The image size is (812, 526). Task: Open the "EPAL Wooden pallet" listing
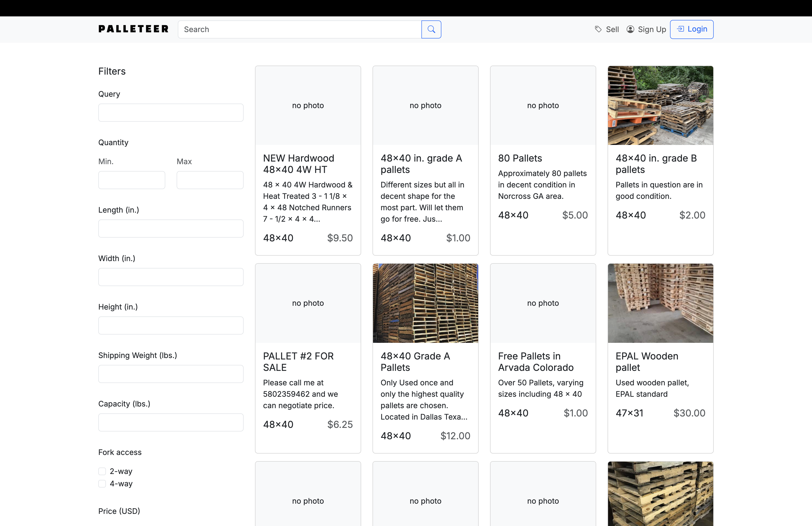pos(647,361)
